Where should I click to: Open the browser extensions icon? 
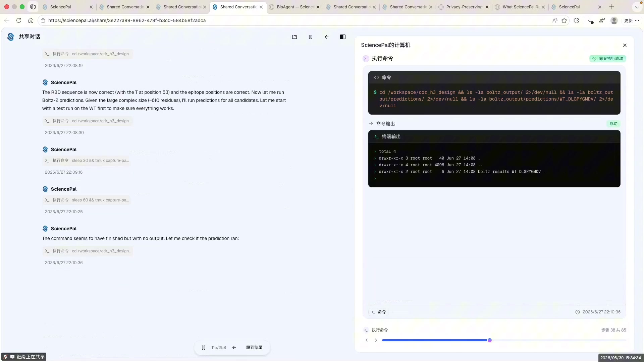coord(577,20)
